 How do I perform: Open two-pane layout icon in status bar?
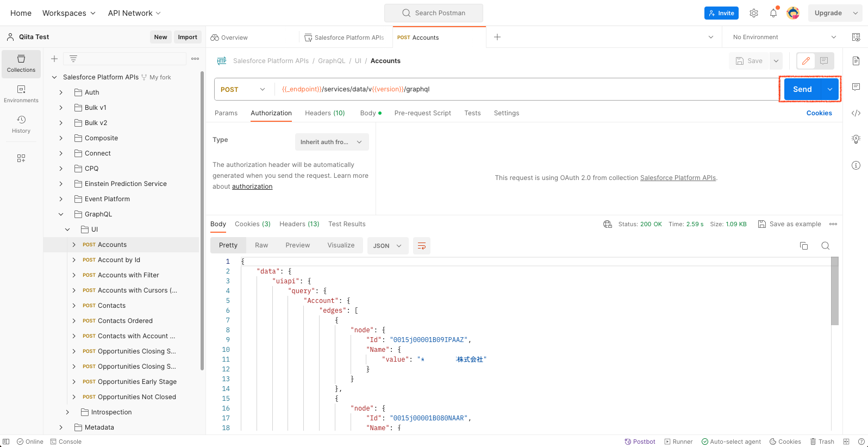click(x=846, y=442)
